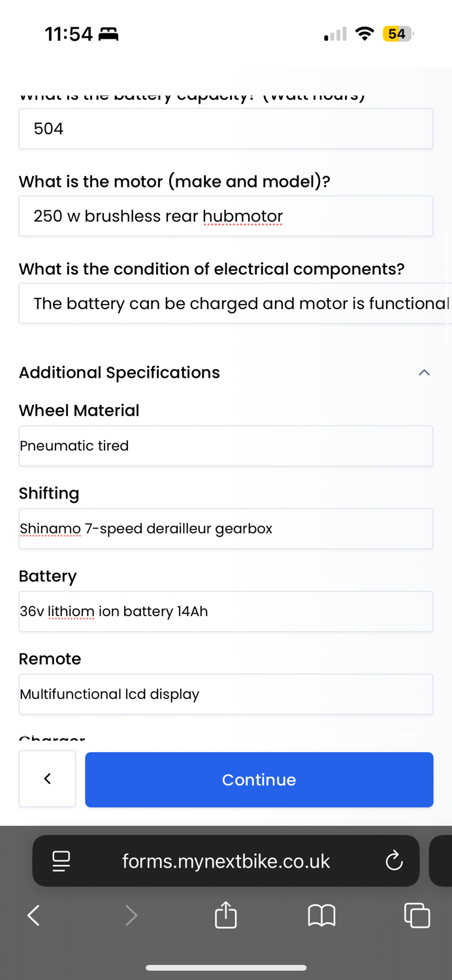Viewport: 452px width, 980px height.
Task: Open Safari bookmarks book icon
Action: pos(321,915)
